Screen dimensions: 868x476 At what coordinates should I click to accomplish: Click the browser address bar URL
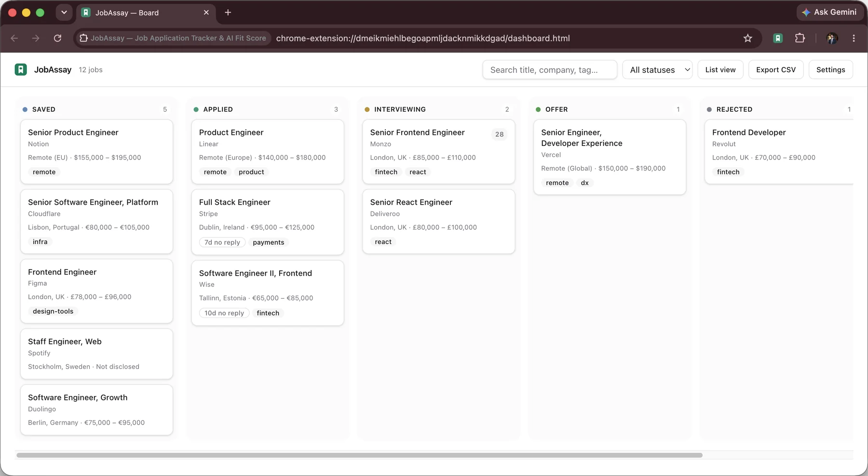pos(423,38)
